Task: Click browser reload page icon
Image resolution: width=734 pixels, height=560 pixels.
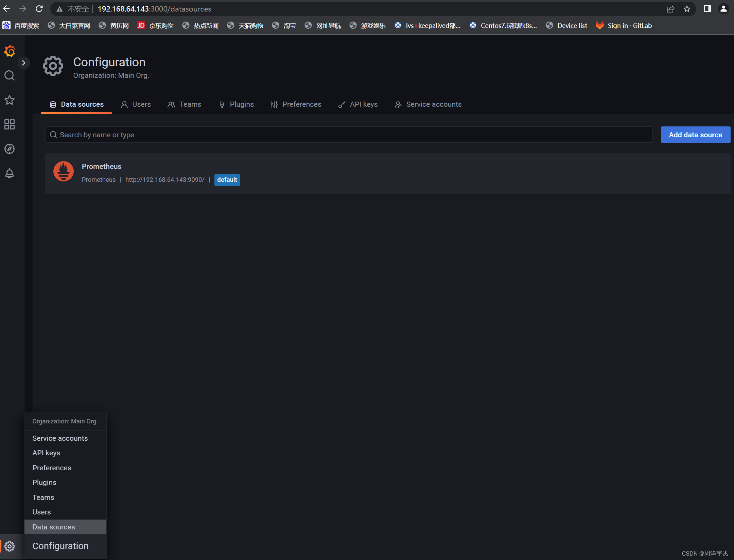Action: click(x=39, y=9)
